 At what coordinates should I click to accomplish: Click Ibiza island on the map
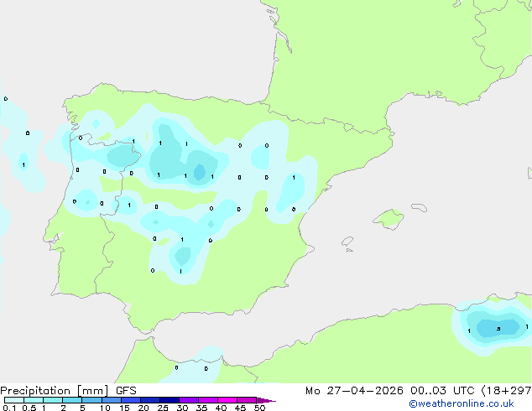pos(347,242)
